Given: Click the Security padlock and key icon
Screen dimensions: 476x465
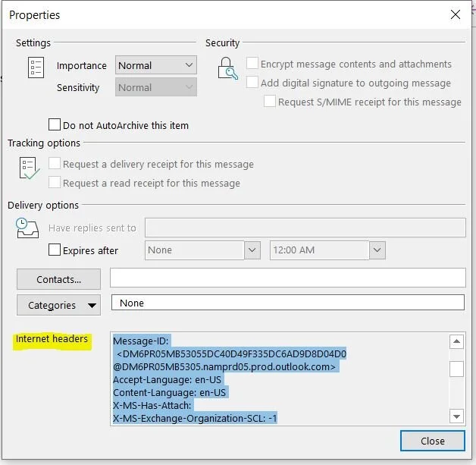Looking at the screenshot, I should (227, 68).
